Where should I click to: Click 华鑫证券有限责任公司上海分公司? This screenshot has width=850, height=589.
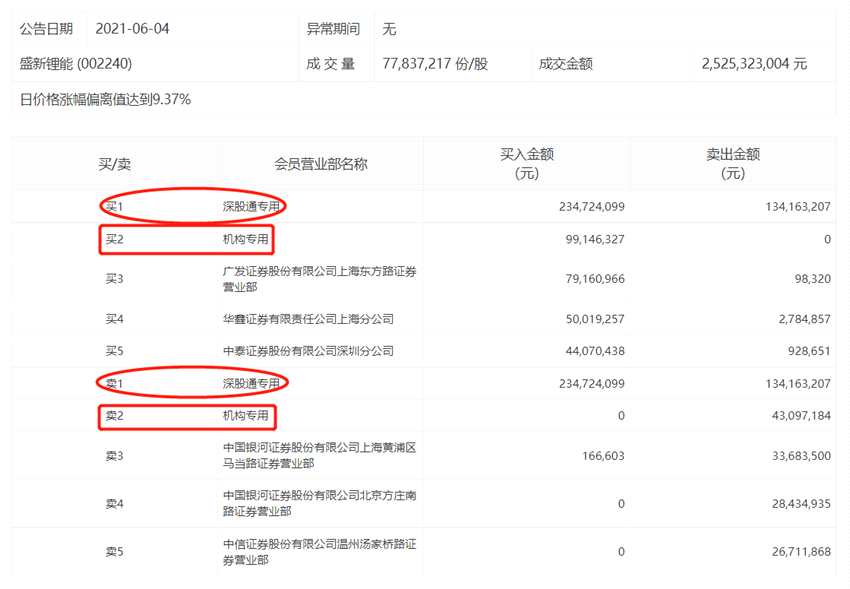[308, 319]
